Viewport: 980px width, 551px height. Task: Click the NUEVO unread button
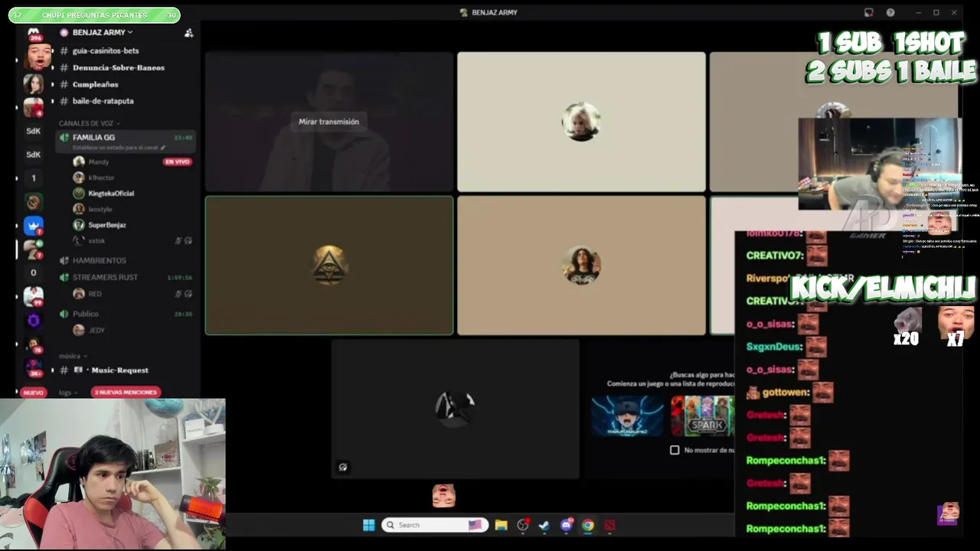pos(33,392)
